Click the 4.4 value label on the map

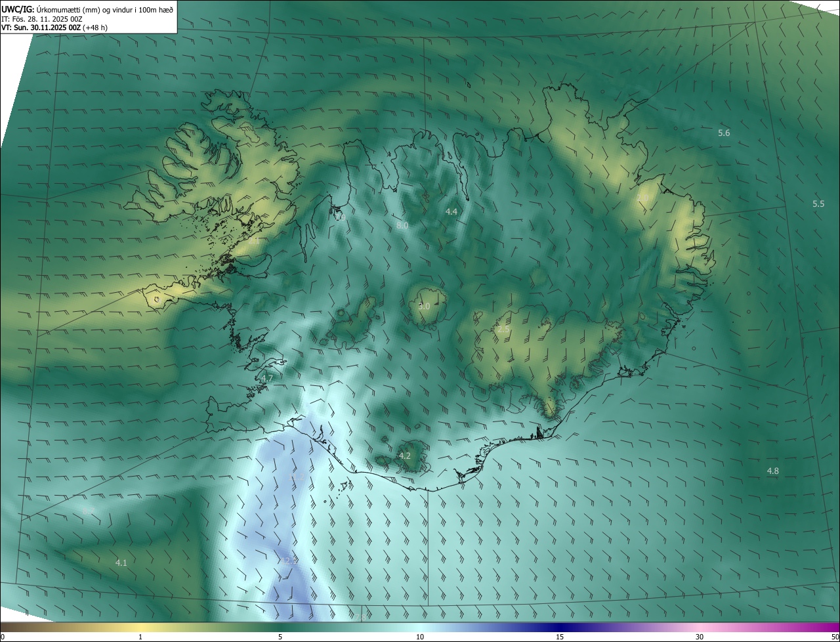tap(451, 211)
